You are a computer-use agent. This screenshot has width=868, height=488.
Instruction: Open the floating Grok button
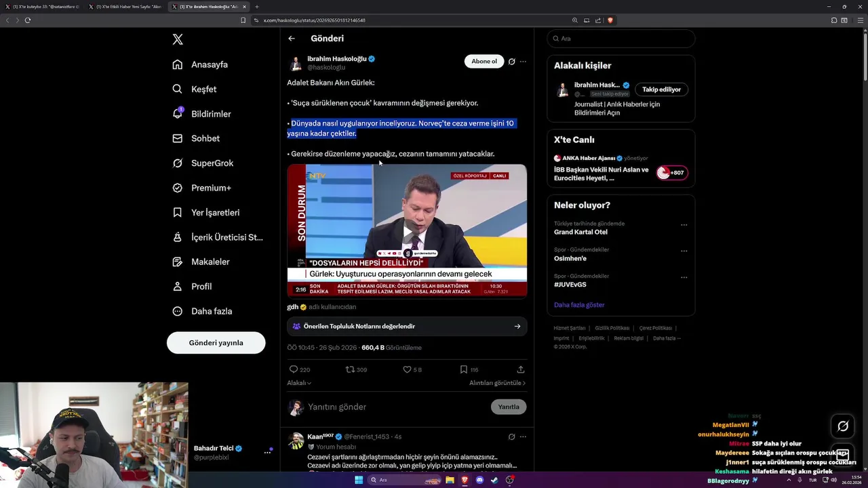[x=843, y=426]
